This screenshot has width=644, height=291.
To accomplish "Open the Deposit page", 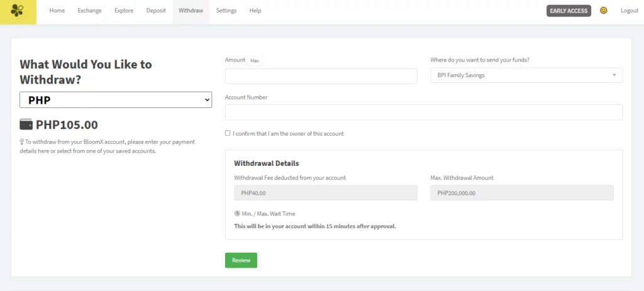I will point(156,11).
